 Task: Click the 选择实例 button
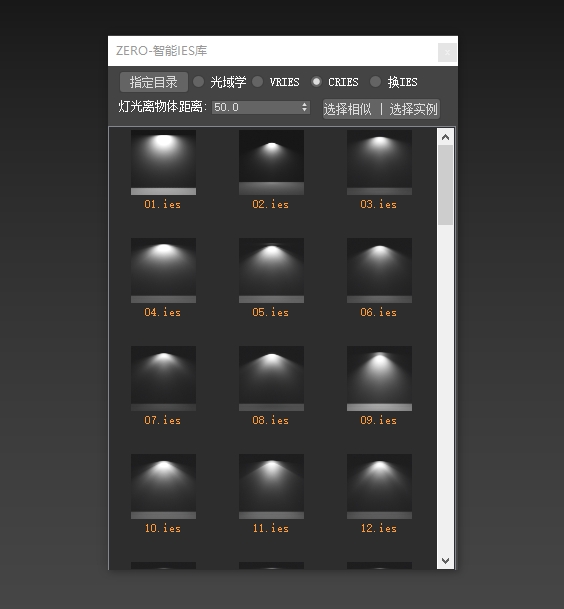click(x=414, y=109)
